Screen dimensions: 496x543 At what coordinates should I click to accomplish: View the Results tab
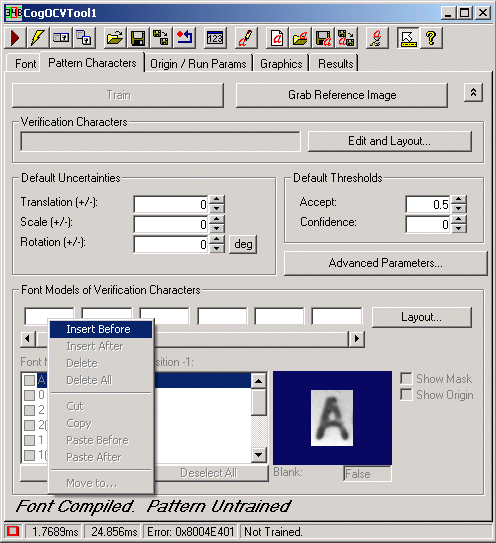(335, 64)
